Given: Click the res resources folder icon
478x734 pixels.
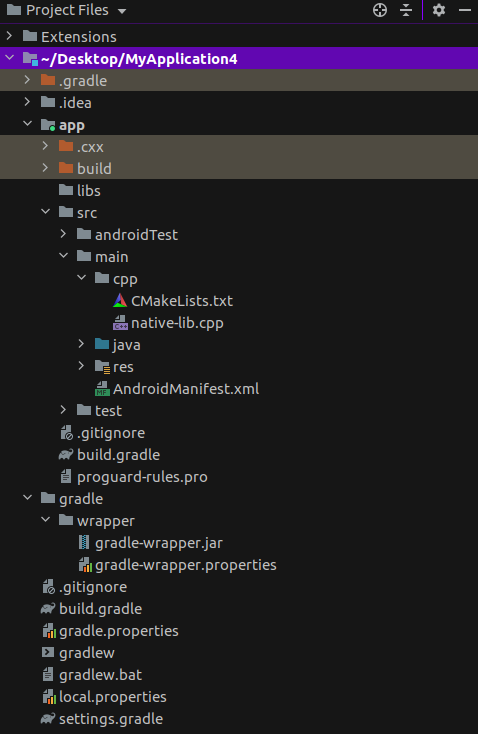Looking at the screenshot, I should [102, 367].
